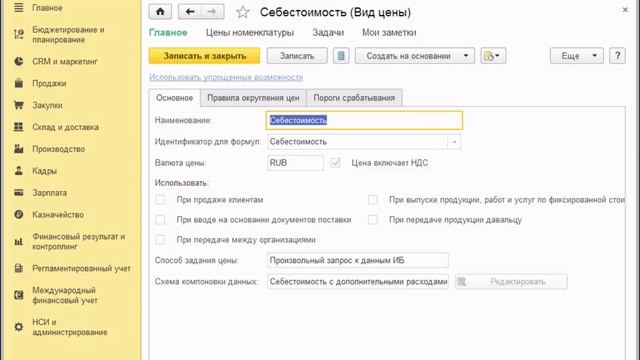The height and width of the screenshot is (360, 640).
Task: Click the Записать button
Action: point(297,56)
